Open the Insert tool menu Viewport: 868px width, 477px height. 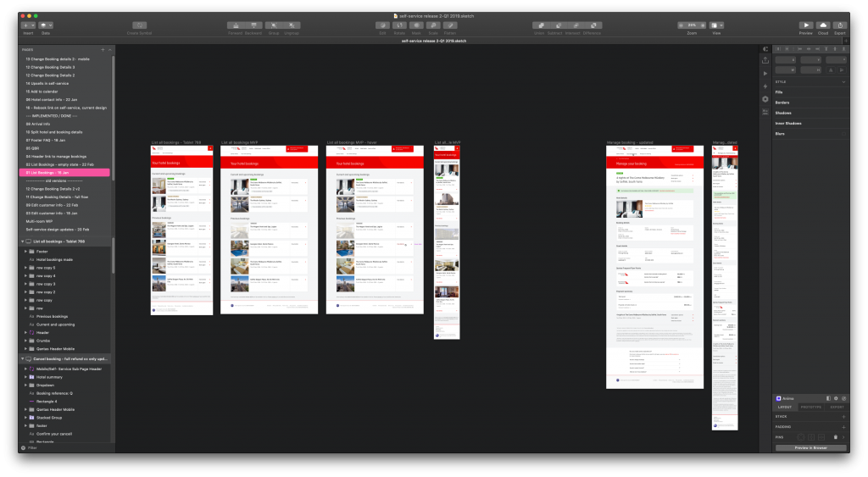(x=28, y=25)
